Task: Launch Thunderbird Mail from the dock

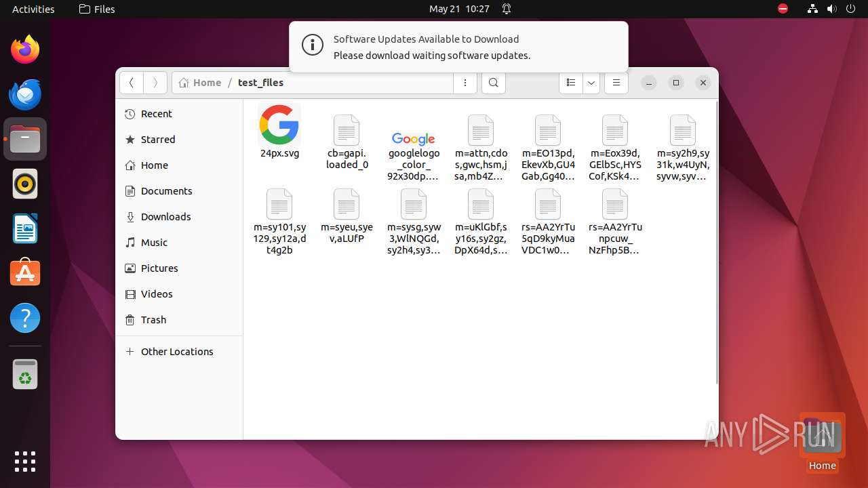Action: (x=25, y=94)
